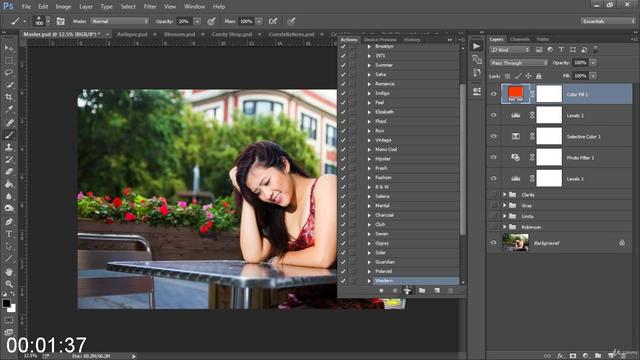Create new action in Actions panel
Screen dimensions: 640x360
point(437,291)
